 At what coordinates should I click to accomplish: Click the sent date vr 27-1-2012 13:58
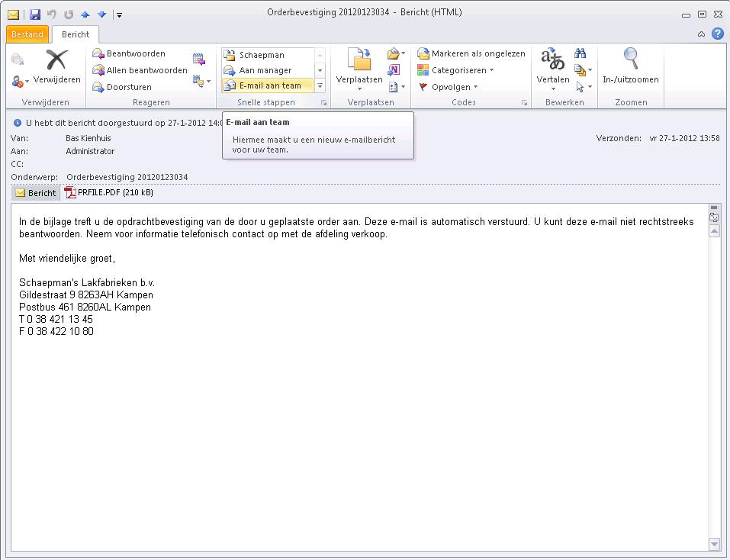684,138
